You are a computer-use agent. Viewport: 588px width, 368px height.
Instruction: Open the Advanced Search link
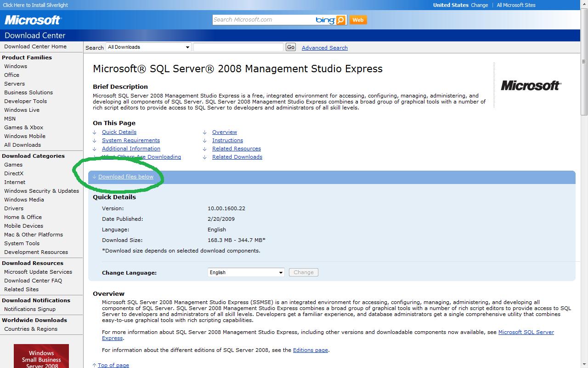point(324,48)
